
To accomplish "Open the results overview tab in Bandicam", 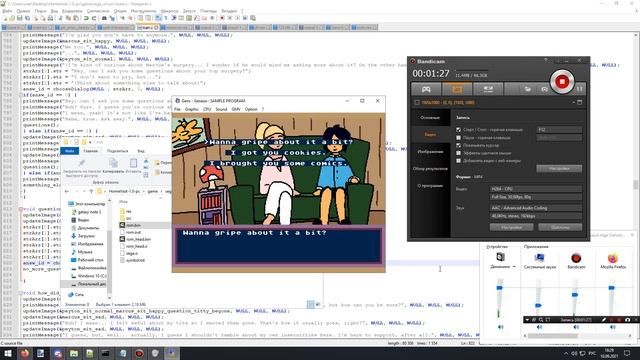I will click(430, 169).
